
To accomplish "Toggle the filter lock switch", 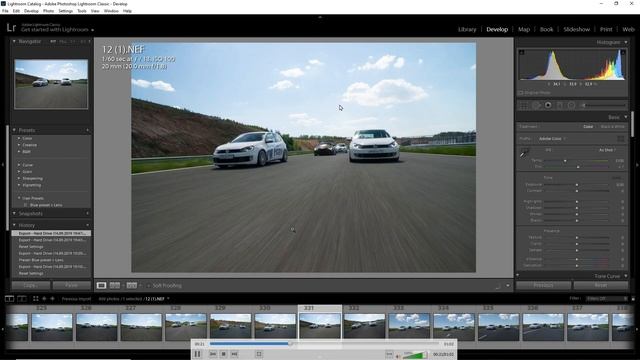I will pos(633,299).
